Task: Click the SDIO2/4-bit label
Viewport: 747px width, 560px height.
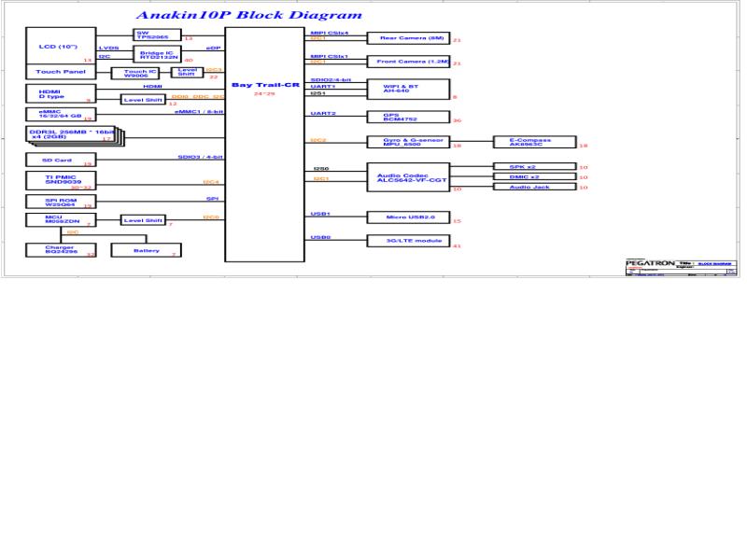Action: point(331,80)
